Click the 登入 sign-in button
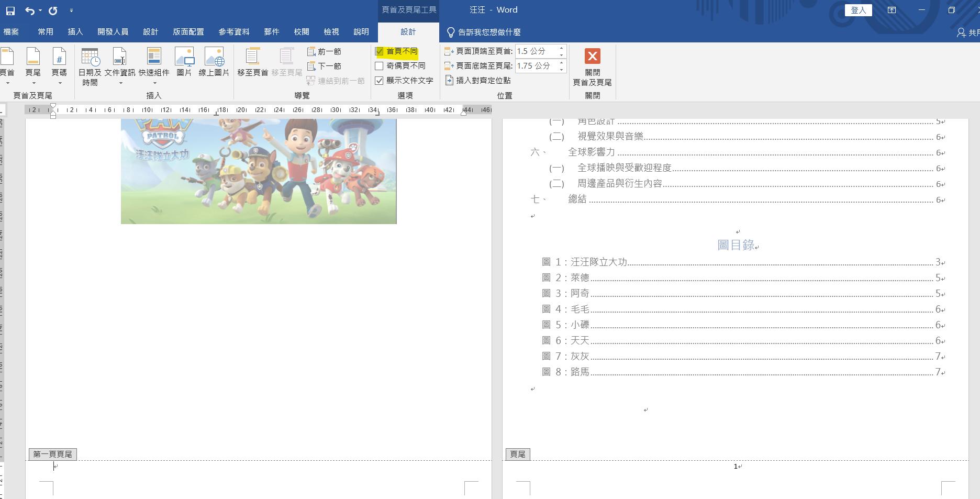Viewport: 980px width, 499px height. 859,10
